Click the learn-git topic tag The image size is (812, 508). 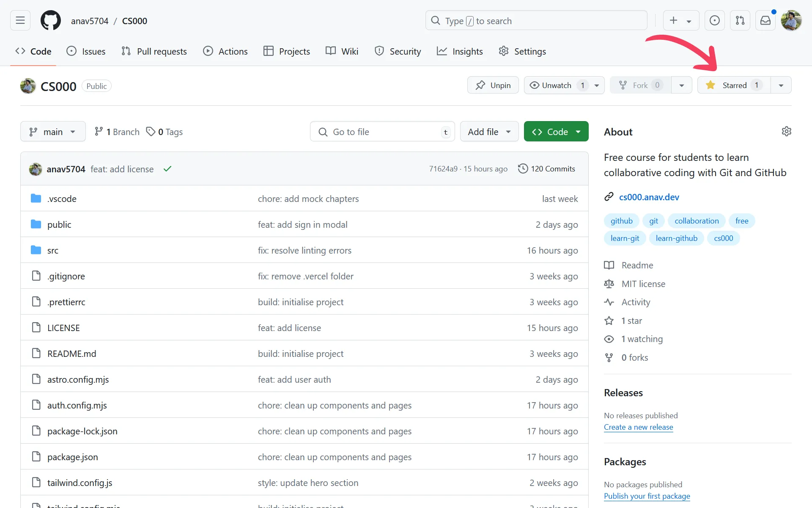tap(625, 238)
